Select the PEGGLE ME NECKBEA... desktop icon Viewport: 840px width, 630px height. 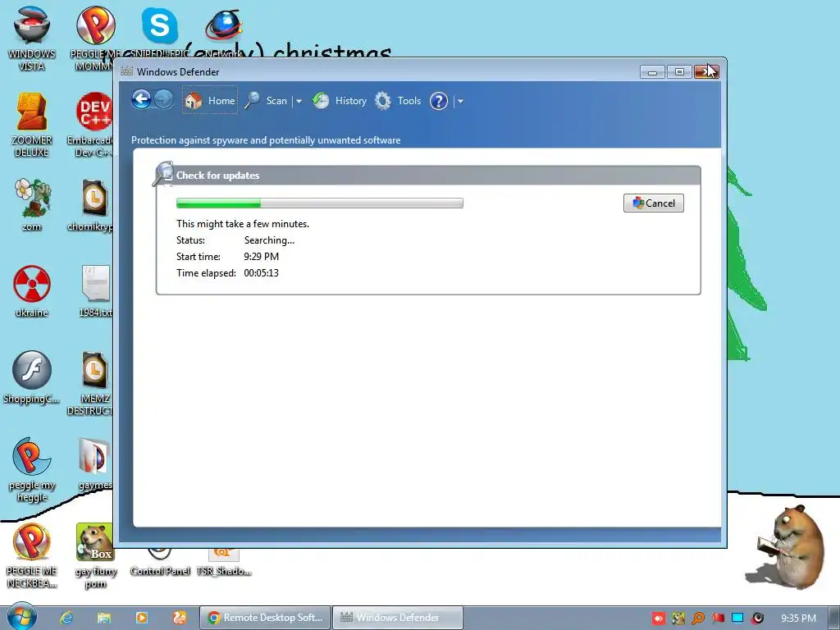tap(32, 555)
